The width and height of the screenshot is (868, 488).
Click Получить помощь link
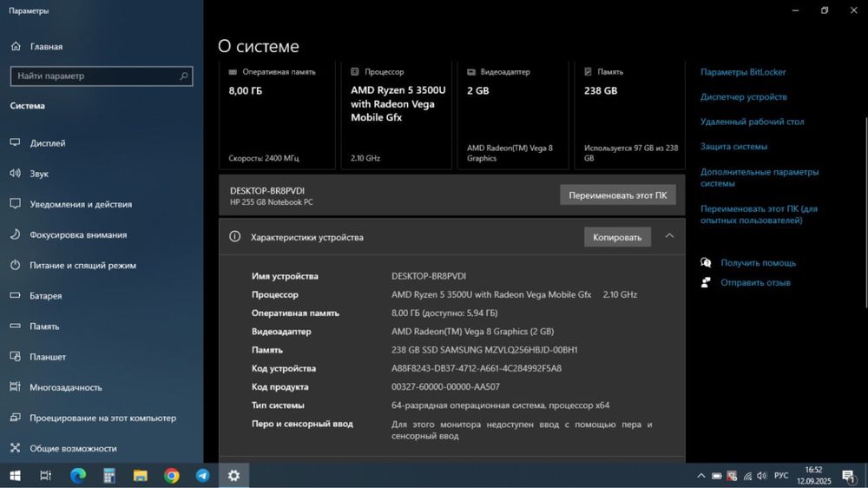coord(758,262)
